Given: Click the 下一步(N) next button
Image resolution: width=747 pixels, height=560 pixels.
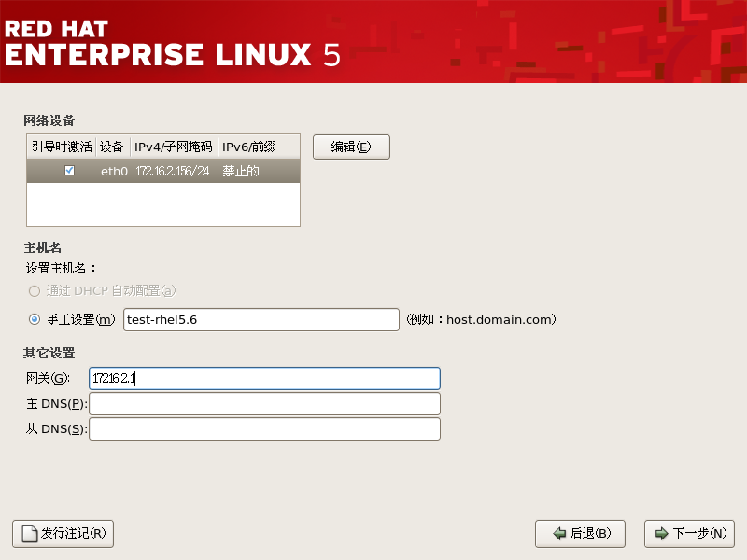Looking at the screenshot, I should (689, 533).
